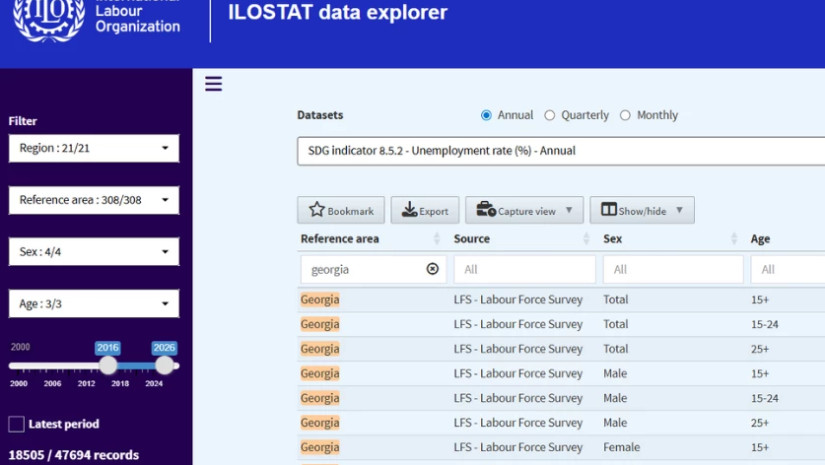Expand the Age filter dropdown

[x=94, y=304]
